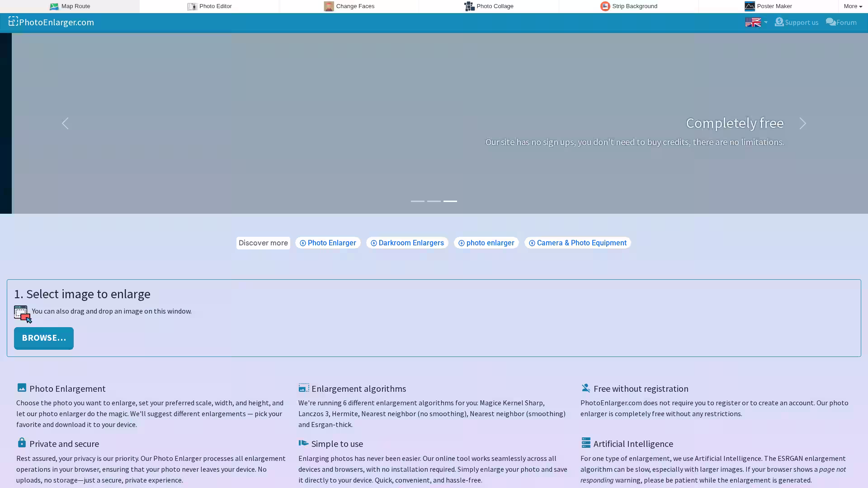The width and height of the screenshot is (868, 488).
Task: Open the Map Route tool
Action: [70, 6]
